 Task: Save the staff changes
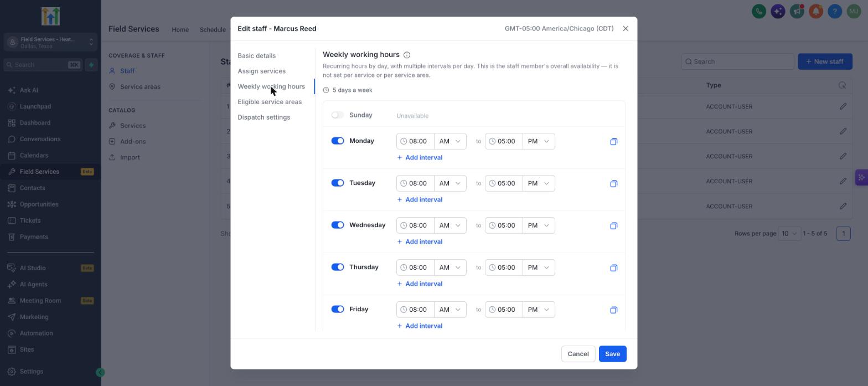(x=612, y=354)
